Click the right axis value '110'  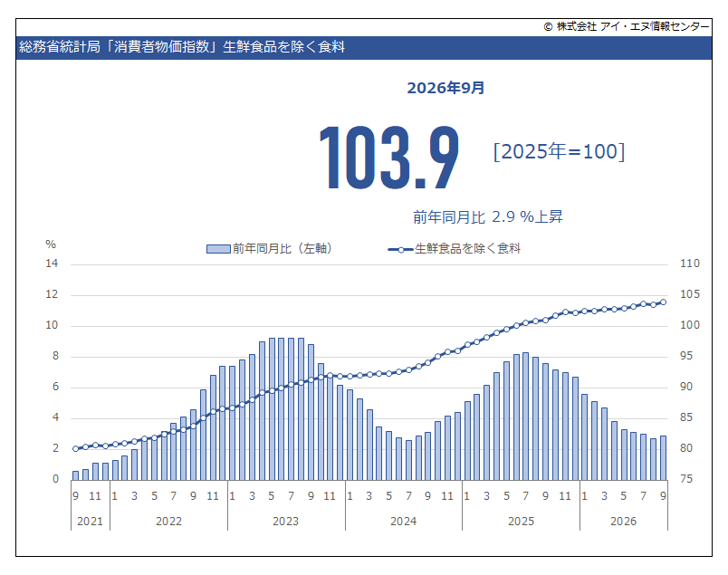click(690, 264)
